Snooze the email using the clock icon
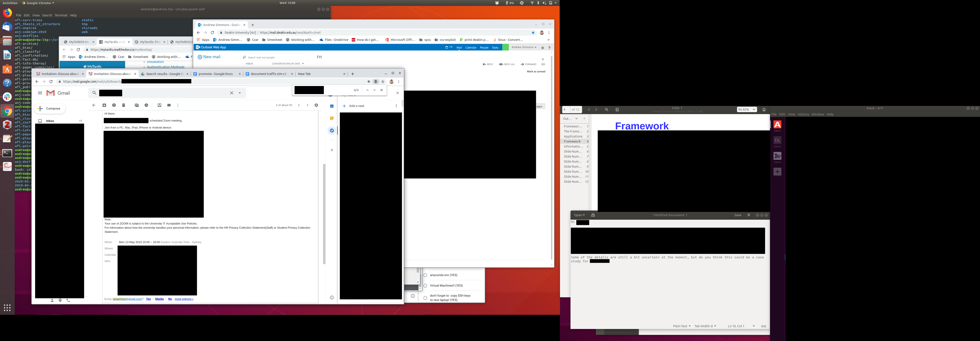The width and height of the screenshot is (980, 341). pyautogui.click(x=146, y=105)
